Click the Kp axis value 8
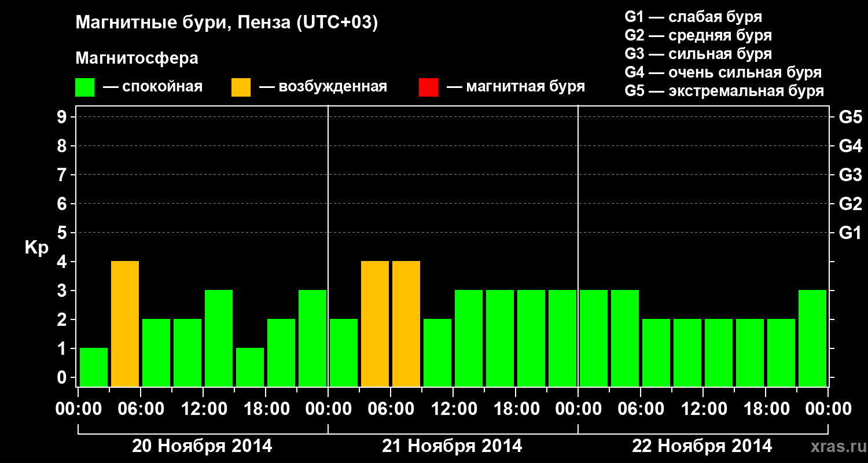The image size is (868, 463). pos(63,146)
